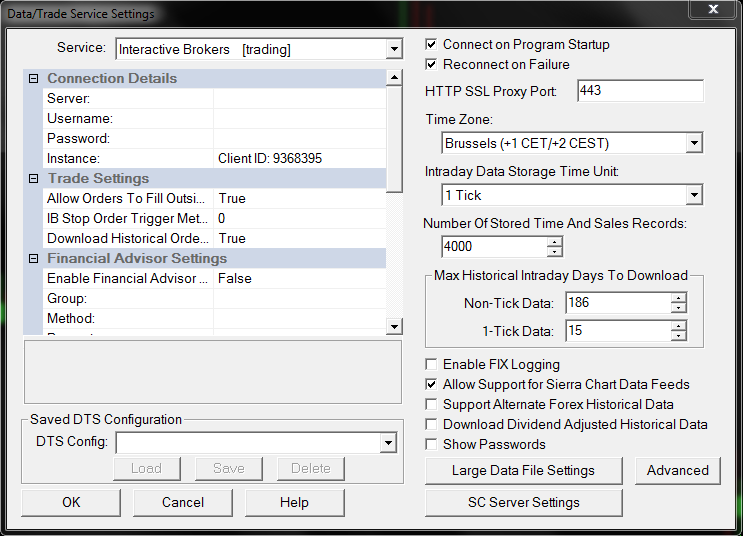Image resolution: width=743 pixels, height=536 pixels.
Task: Select the Server value cell
Action: pos(299,99)
